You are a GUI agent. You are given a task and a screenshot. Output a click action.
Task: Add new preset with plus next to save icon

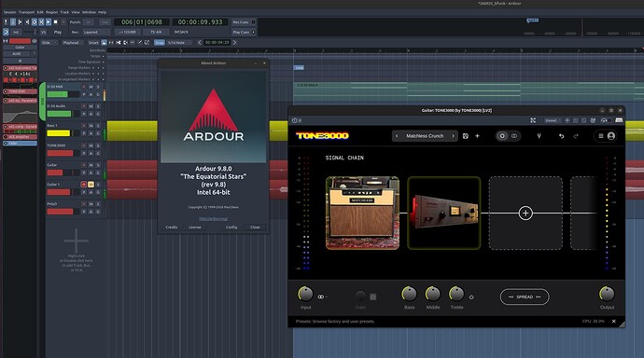[477, 136]
